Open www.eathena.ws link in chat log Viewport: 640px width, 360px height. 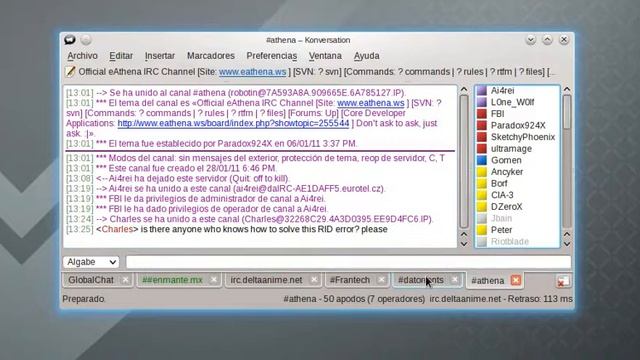[x=371, y=103]
